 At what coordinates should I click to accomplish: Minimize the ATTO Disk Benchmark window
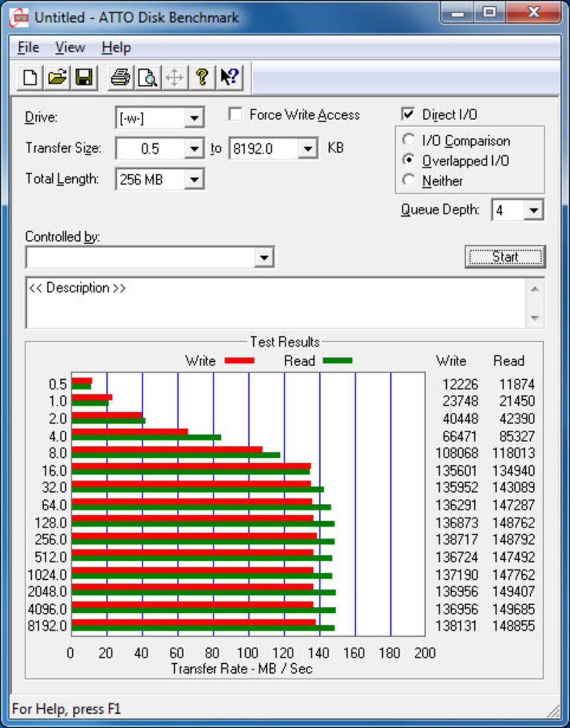click(x=458, y=13)
